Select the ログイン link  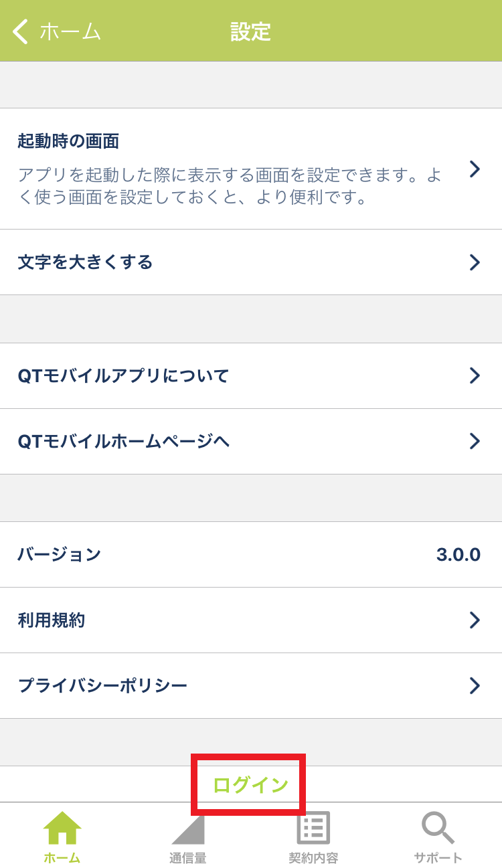(x=250, y=785)
